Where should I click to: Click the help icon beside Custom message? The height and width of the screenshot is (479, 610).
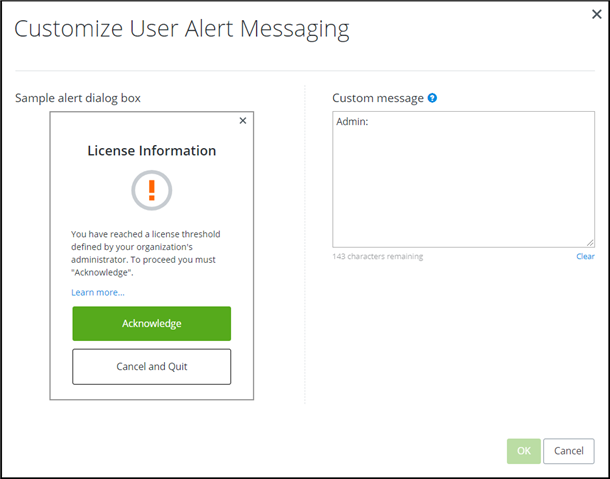pos(432,98)
